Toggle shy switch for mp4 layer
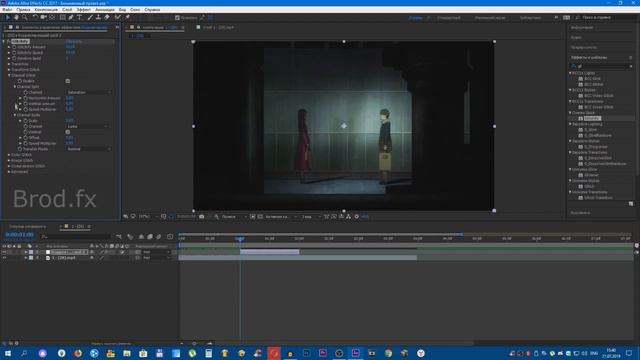 tap(92, 258)
